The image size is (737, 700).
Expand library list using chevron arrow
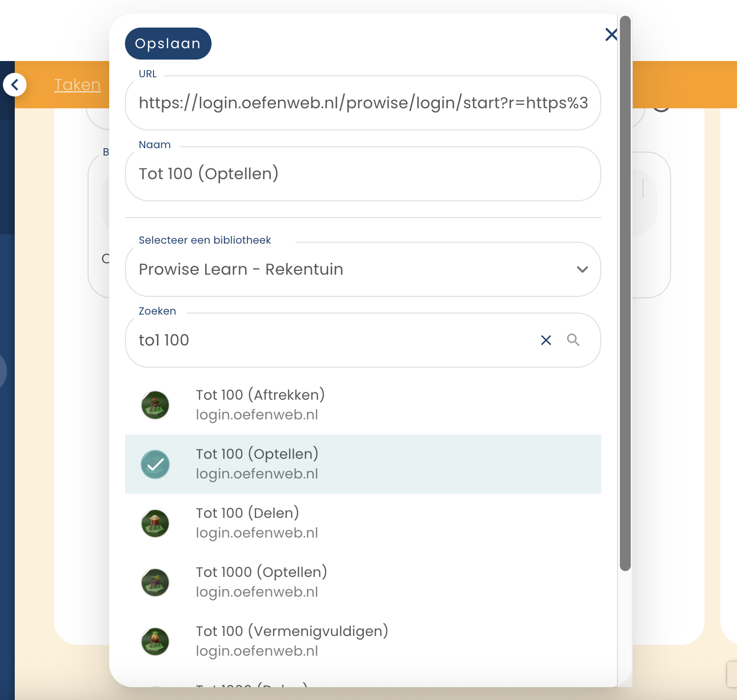click(582, 269)
